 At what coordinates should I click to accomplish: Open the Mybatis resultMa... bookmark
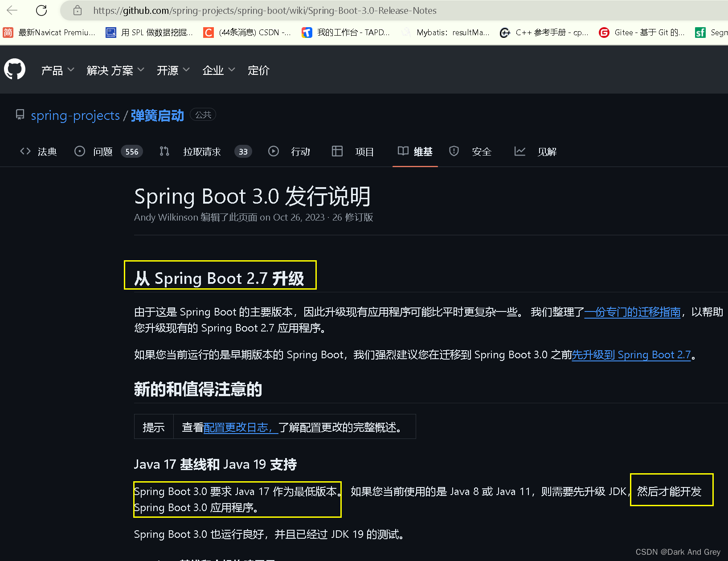coord(445,32)
